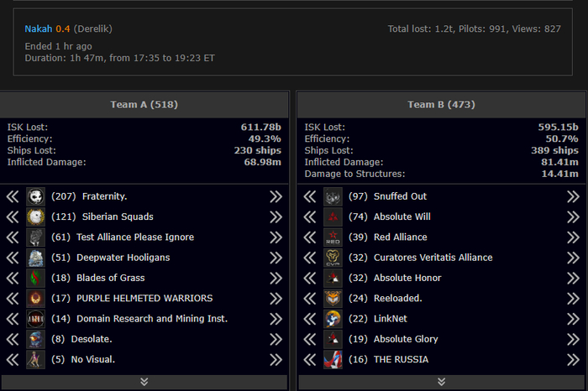Click THE RUSSIA alliance logo icon
Viewport: 588px width, 391px height.
point(333,359)
